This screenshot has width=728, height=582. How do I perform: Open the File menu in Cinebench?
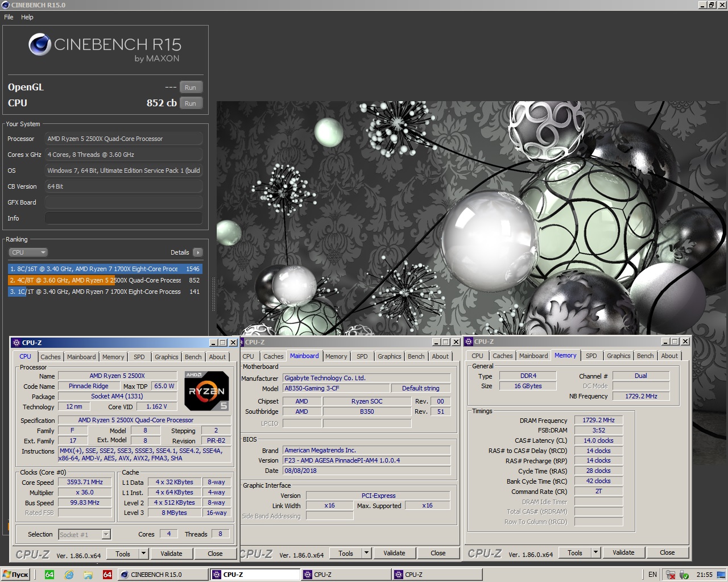9,17
